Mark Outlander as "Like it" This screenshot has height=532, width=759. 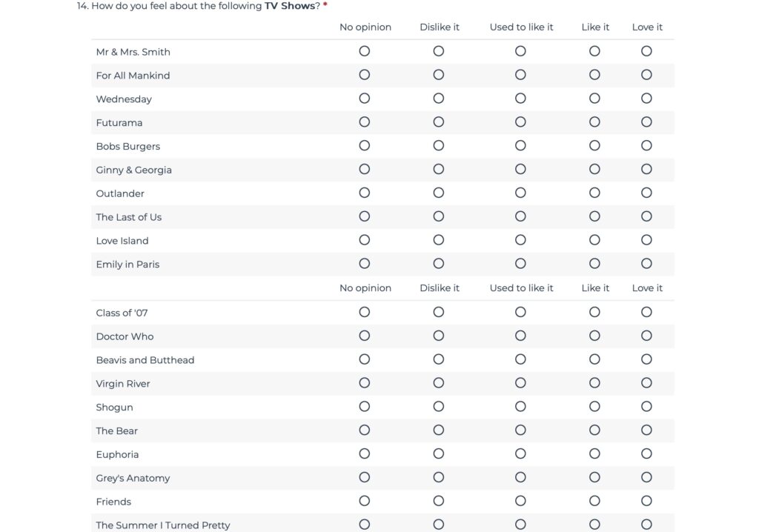point(594,193)
